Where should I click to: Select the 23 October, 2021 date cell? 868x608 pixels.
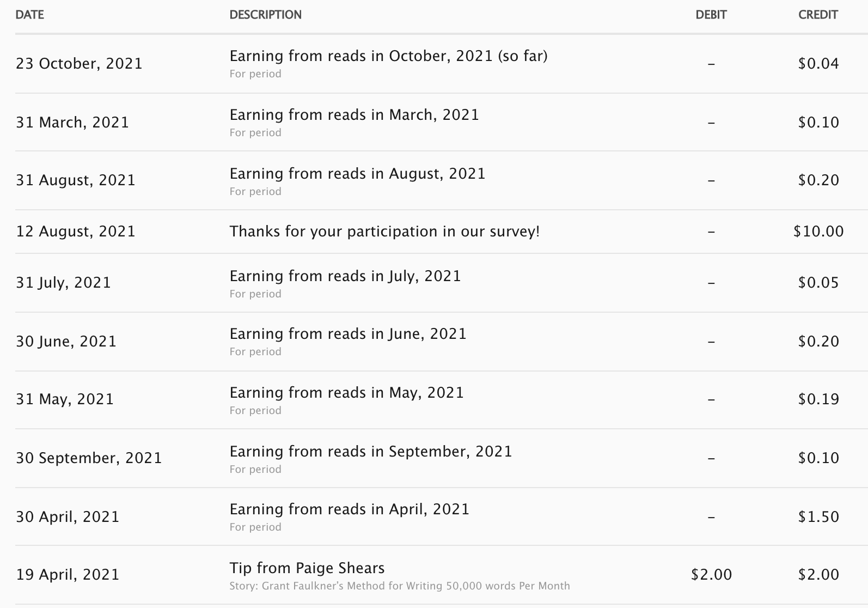[x=79, y=64]
